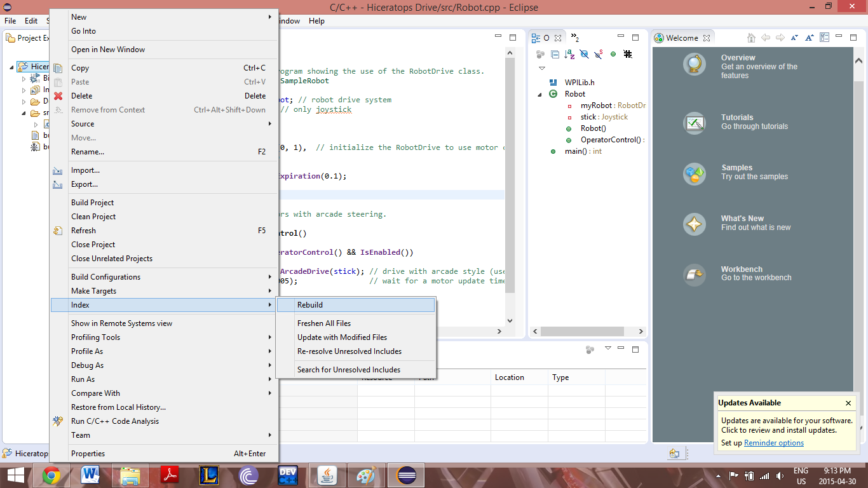
Task: Expand the Includes node in Project Explorer
Action: click(24, 90)
